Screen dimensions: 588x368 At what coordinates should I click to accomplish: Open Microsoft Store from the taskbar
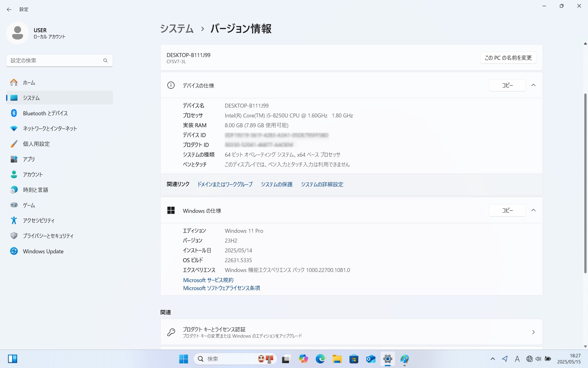pos(354,359)
